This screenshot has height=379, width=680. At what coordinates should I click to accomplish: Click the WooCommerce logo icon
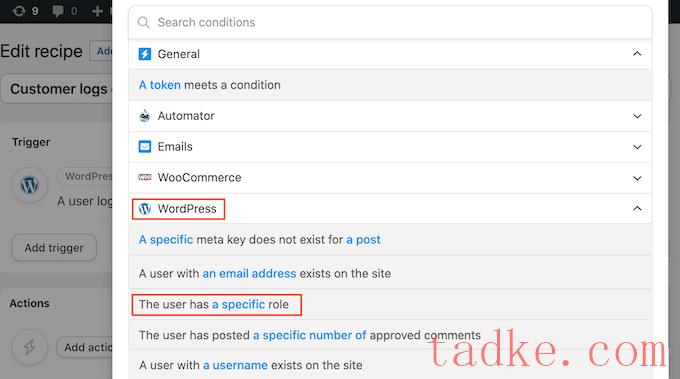click(144, 177)
